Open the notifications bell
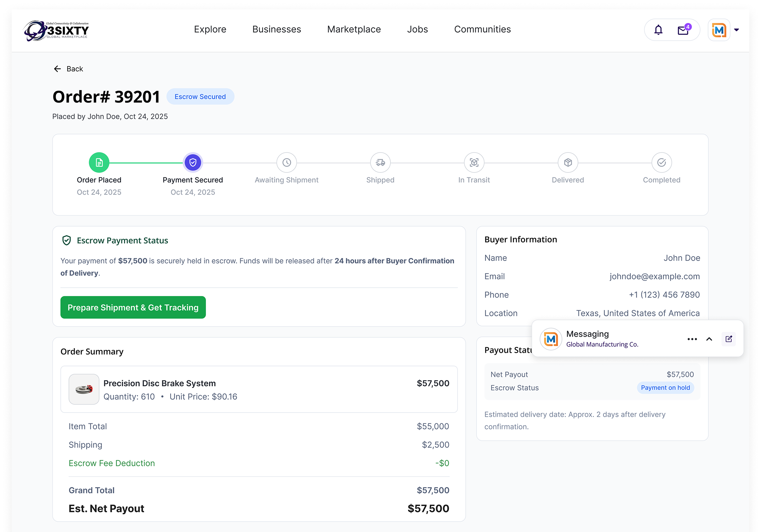This screenshot has width=761, height=532. click(x=658, y=30)
